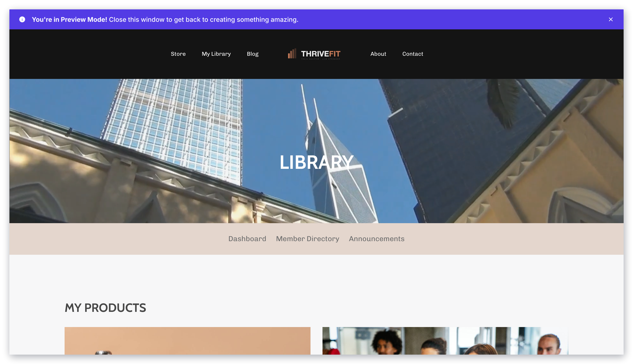Click the LIBRARY hero heading
The width and height of the screenshot is (633, 364).
click(x=316, y=162)
